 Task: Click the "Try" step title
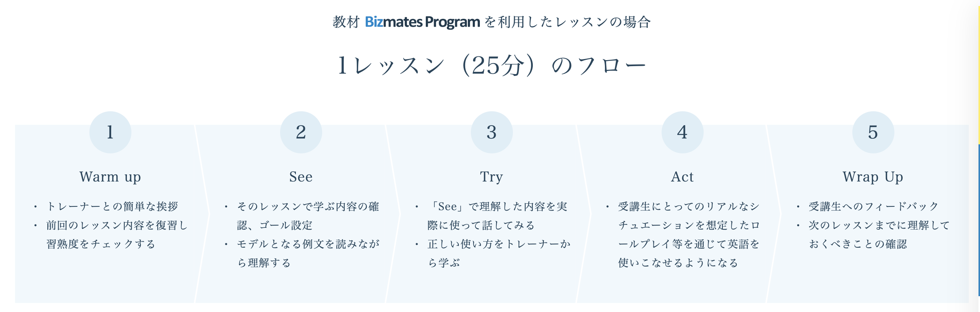tap(492, 177)
